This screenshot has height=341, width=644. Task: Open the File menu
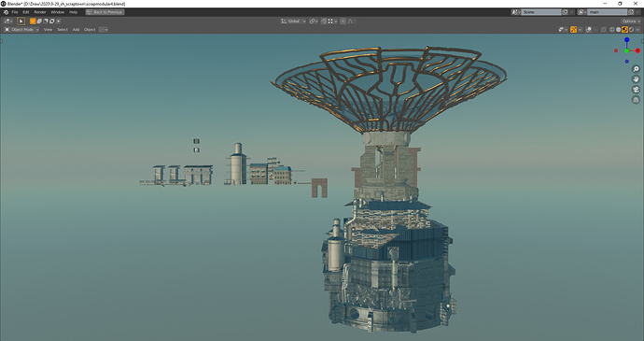15,12
